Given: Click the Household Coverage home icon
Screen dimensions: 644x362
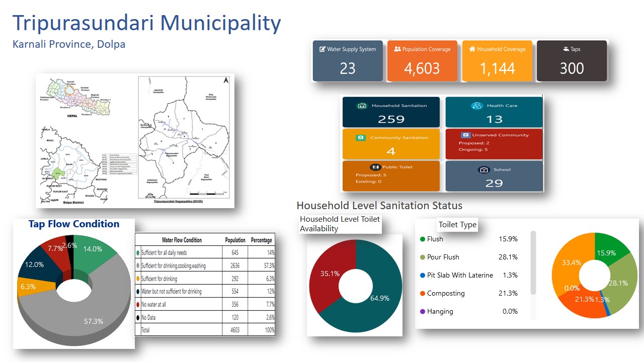Looking at the screenshot, I should tap(472, 49).
